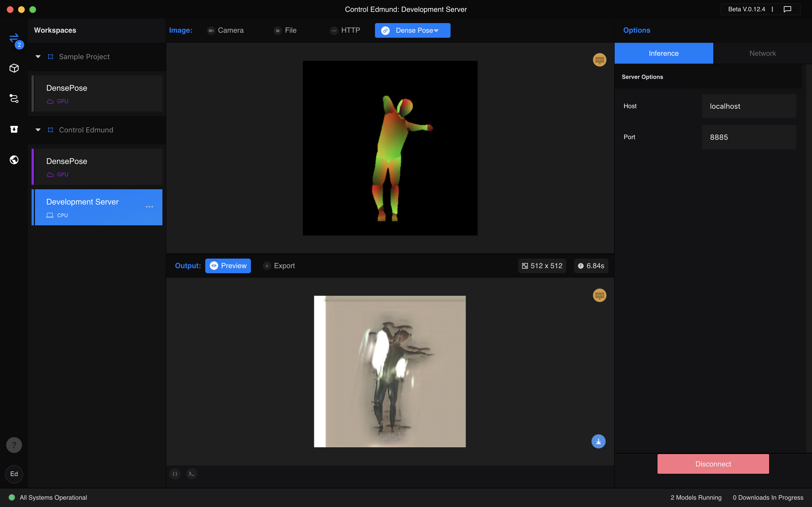Image resolution: width=812 pixels, height=507 pixels.
Task: Open the chained models pipeline sidebar icon
Action: click(14, 99)
